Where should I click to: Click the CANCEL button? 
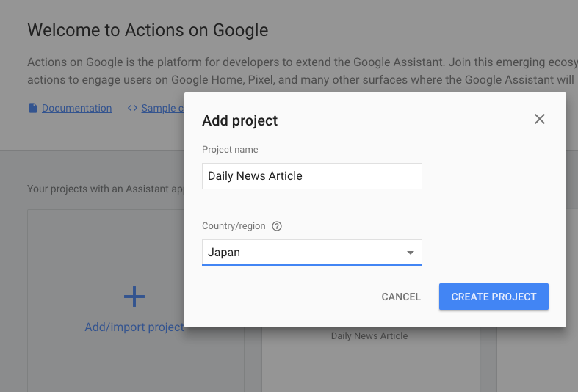coord(401,297)
